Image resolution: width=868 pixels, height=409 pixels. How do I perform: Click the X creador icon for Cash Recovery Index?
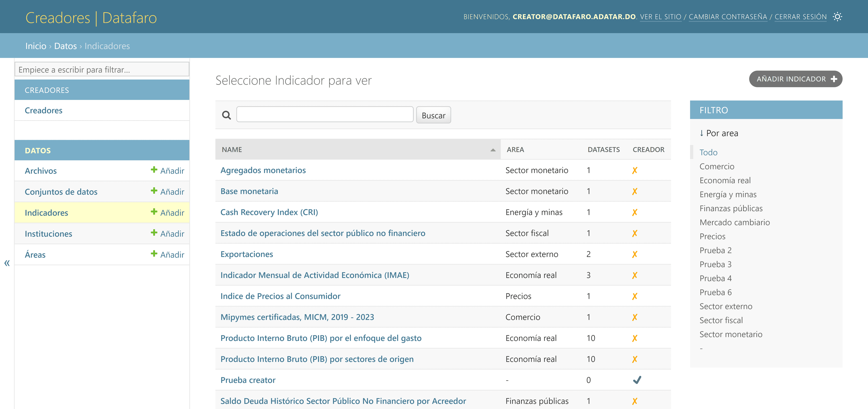pyautogui.click(x=634, y=212)
